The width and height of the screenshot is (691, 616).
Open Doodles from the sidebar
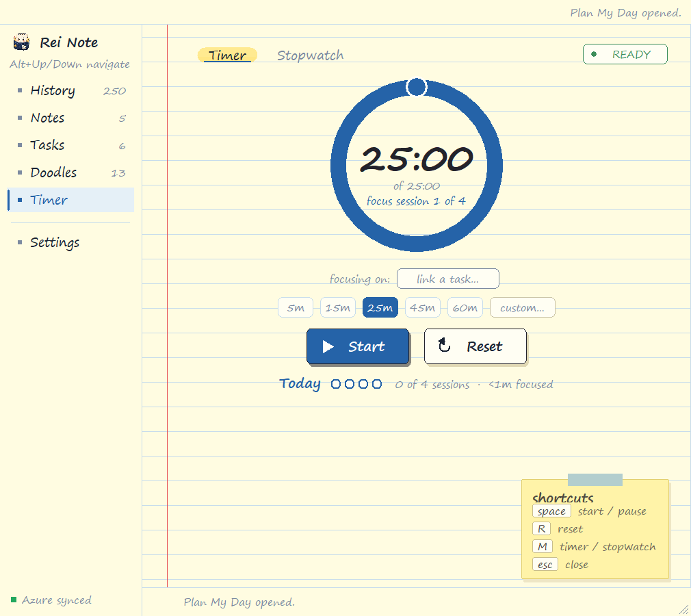tap(71, 173)
